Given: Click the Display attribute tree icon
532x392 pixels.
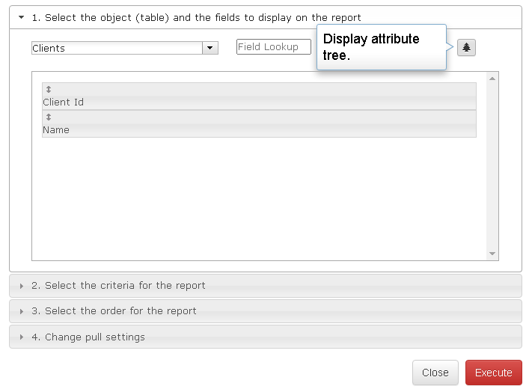Looking at the screenshot, I should (466, 47).
